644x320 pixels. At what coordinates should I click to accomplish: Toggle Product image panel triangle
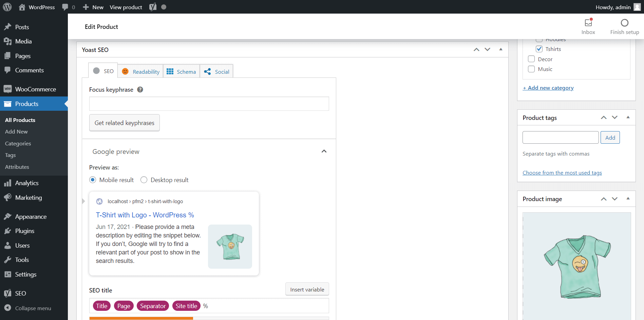click(x=628, y=199)
